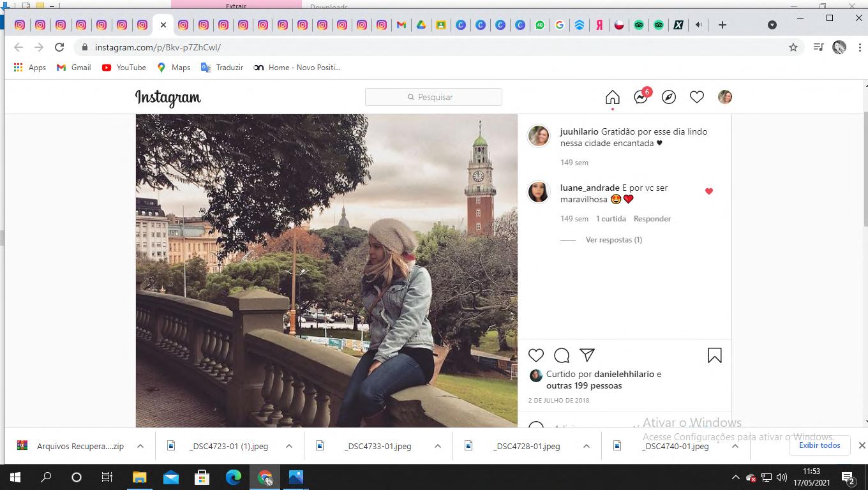Open the tab search dropdown arrow

tap(772, 25)
